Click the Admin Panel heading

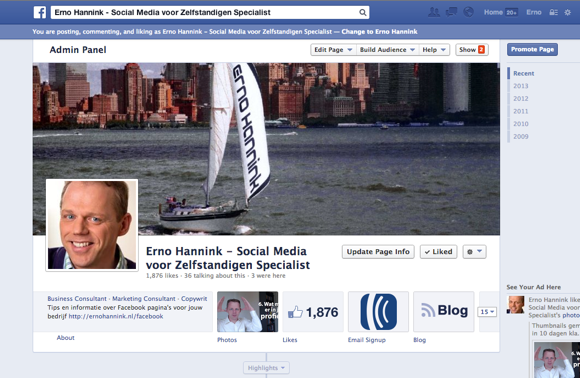coord(78,50)
